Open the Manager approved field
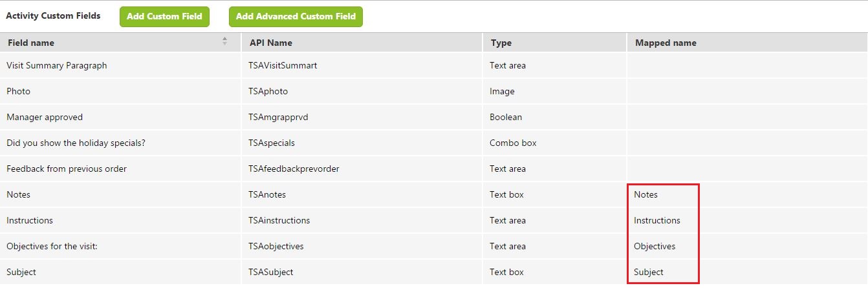This screenshot has height=288, width=868. (x=45, y=117)
